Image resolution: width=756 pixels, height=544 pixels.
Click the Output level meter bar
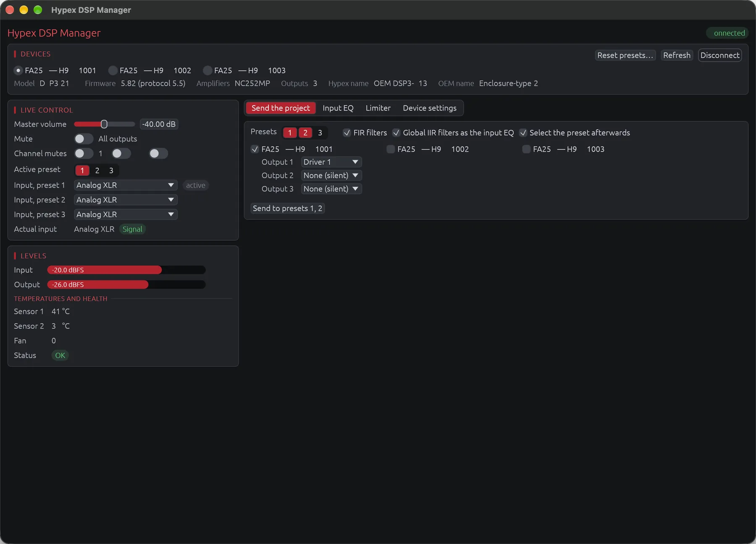click(x=126, y=285)
